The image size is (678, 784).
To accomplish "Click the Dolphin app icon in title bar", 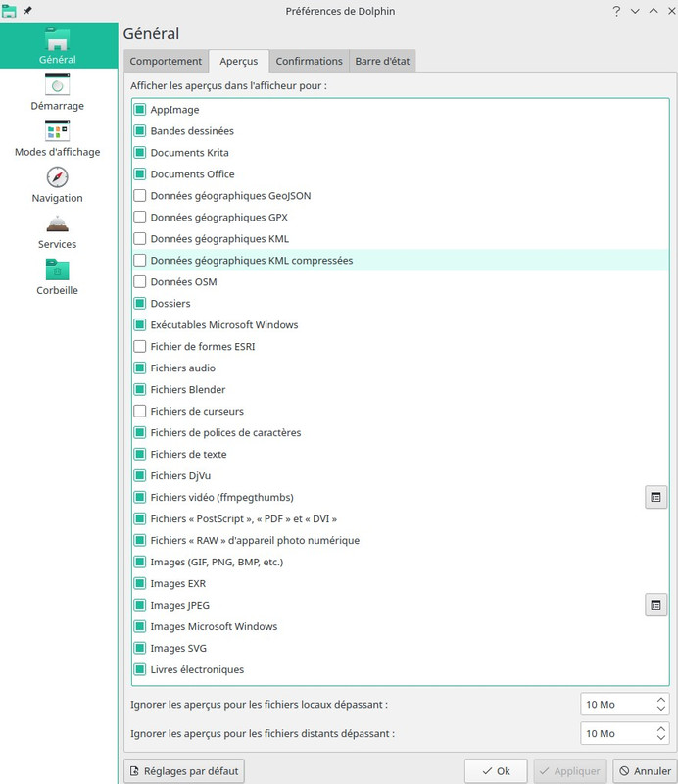I will coord(9,11).
